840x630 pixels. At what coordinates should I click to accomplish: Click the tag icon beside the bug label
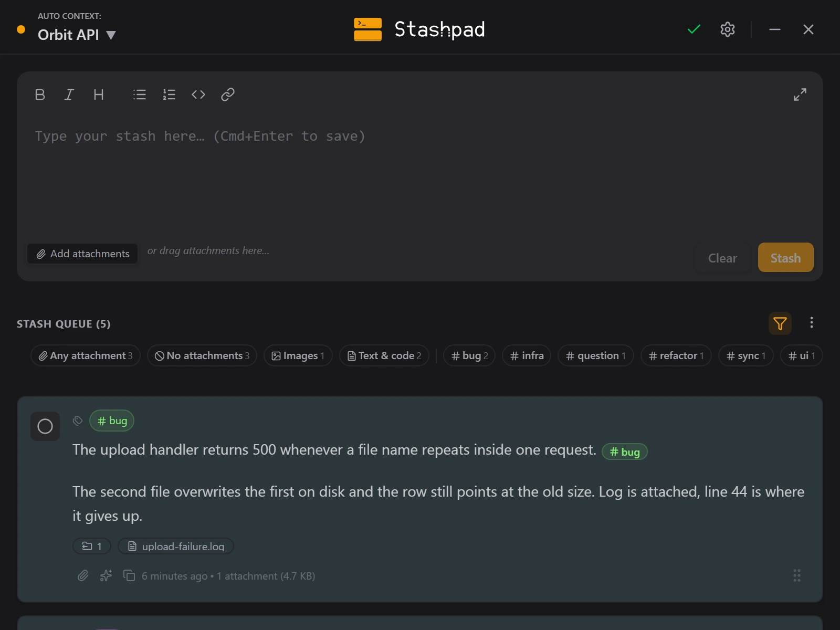pyautogui.click(x=78, y=421)
